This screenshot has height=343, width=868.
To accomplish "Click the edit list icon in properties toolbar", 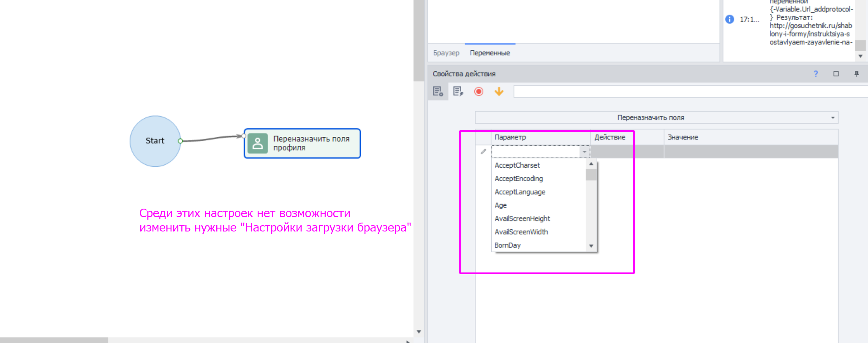I will (x=458, y=91).
